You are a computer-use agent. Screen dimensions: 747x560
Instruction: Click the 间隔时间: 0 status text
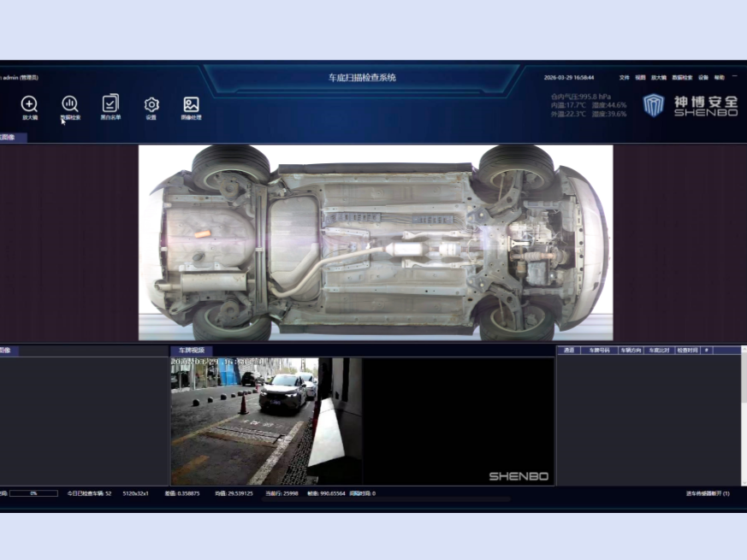363,493
